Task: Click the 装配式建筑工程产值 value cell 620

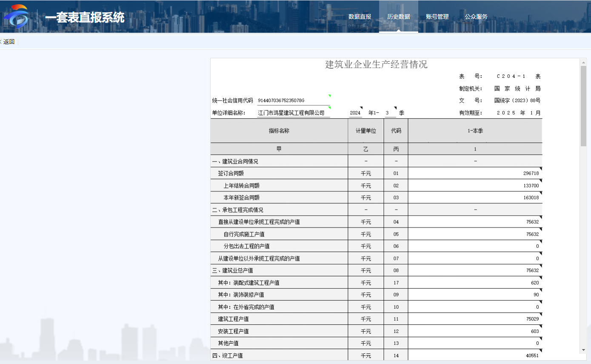Action: click(474, 283)
